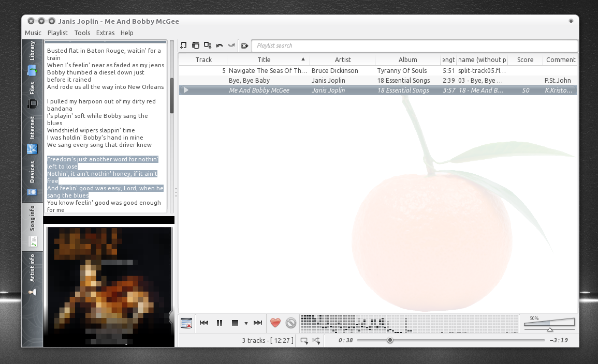Viewport: 598px width, 364px height.
Task: Skip to the next track
Action: coord(258,323)
